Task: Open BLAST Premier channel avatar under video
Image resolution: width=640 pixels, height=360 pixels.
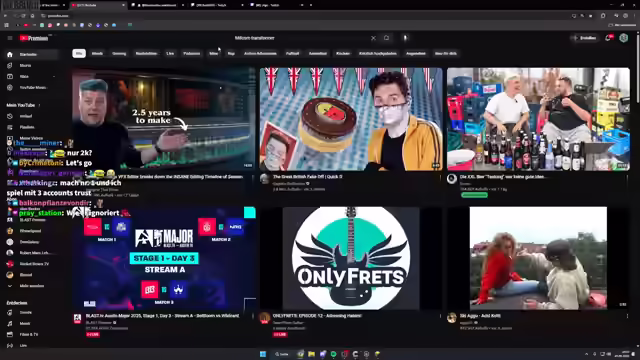Action: pyautogui.click(x=77, y=318)
